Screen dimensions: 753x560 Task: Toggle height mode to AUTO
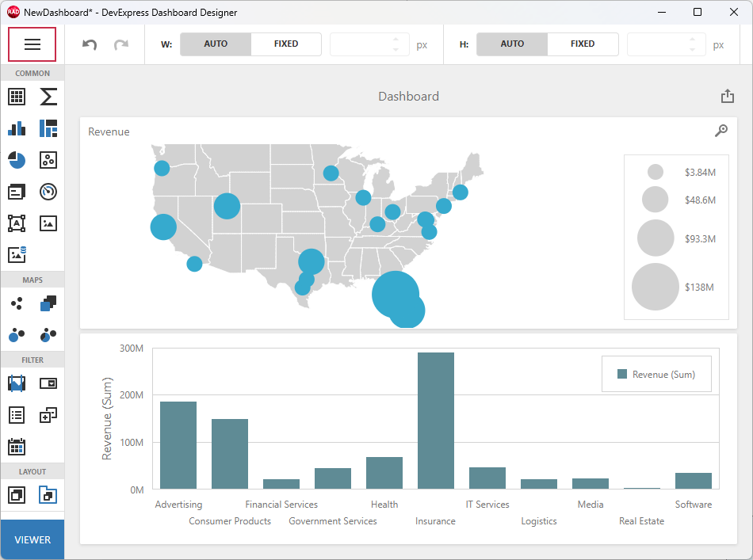[511, 44]
